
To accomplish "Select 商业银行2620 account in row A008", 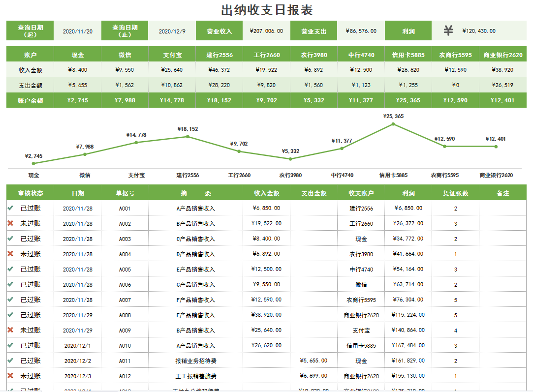I will coord(361,315).
